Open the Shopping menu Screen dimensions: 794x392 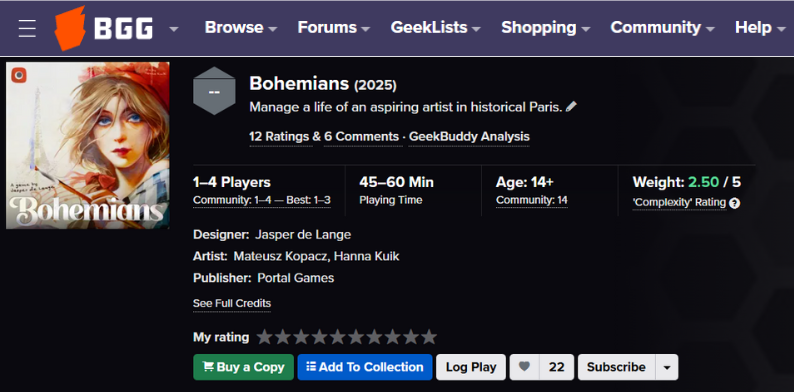pyautogui.click(x=545, y=27)
